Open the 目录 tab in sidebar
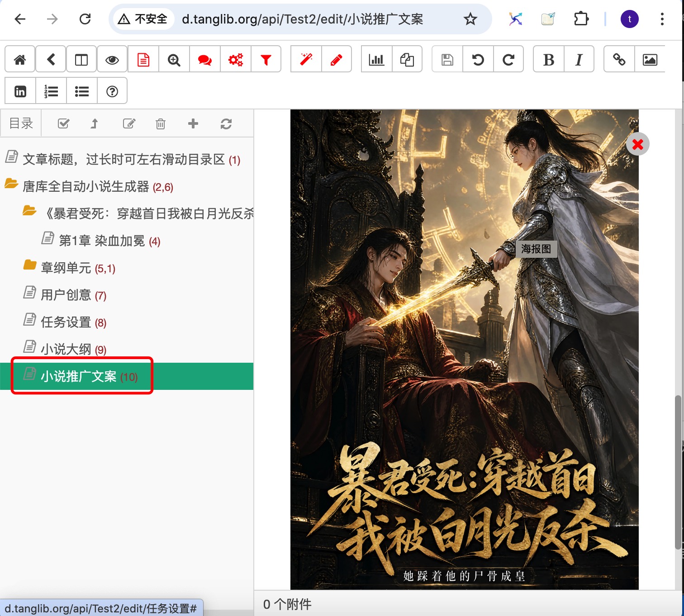Viewport: 684px width, 616px height. (x=21, y=123)
